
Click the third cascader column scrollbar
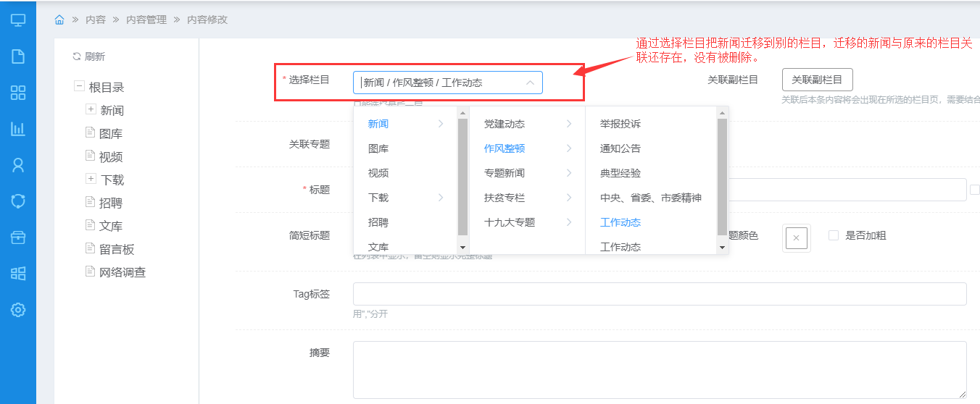tap(722, 177)
